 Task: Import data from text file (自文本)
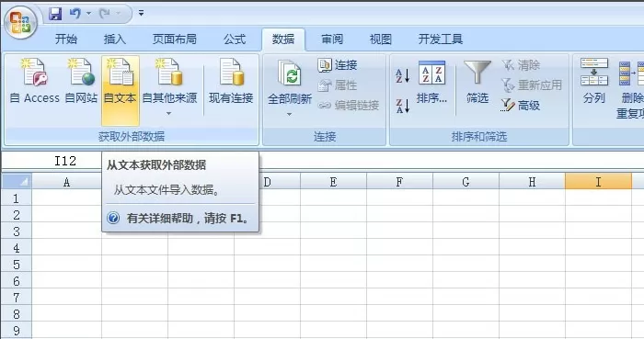point(121,91)
